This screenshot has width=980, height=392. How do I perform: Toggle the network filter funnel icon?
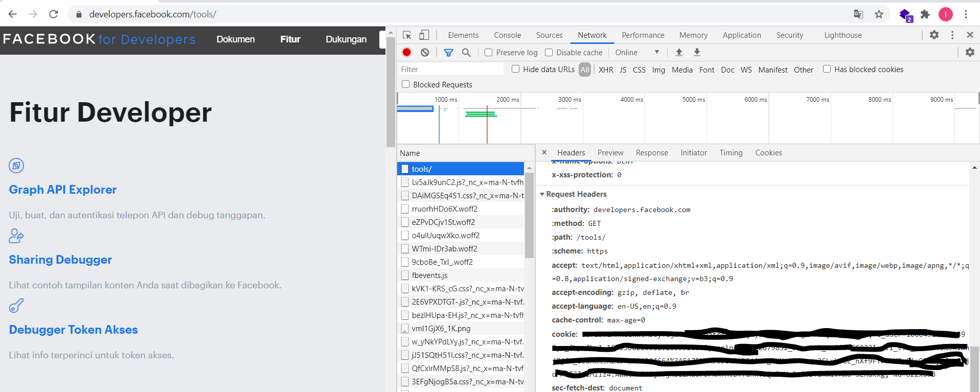click(x=448, y=52)
